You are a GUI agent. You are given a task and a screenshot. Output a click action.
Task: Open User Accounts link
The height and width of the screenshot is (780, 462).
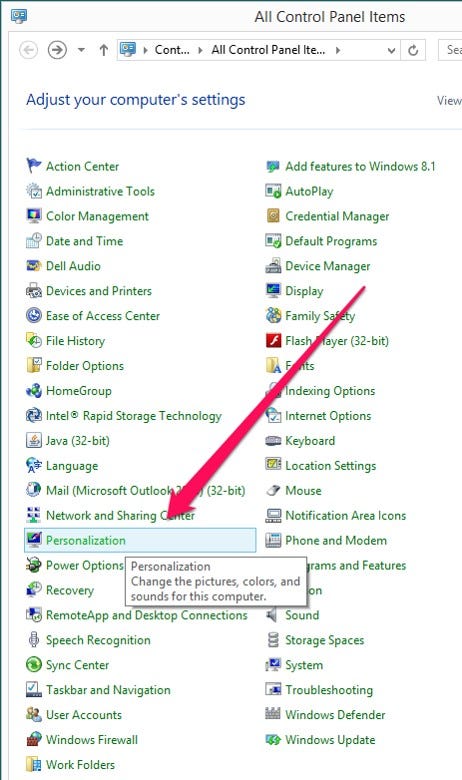click(x=84, y=715)
